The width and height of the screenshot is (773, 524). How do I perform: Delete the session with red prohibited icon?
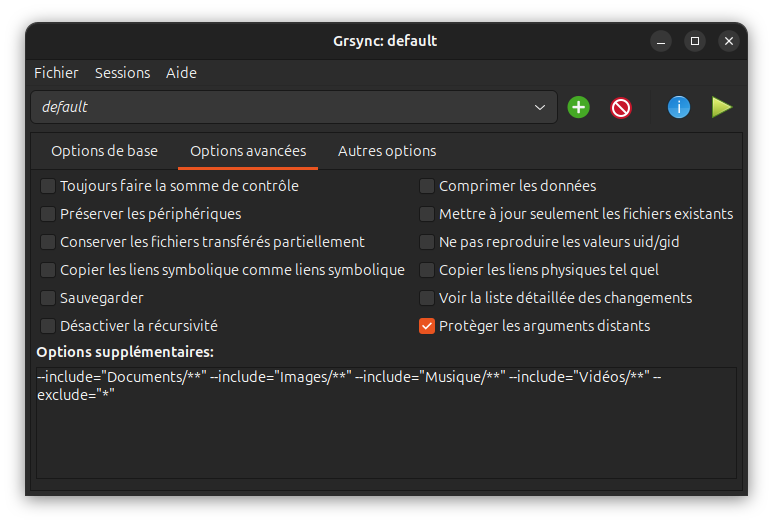click(x=621, y=107)
